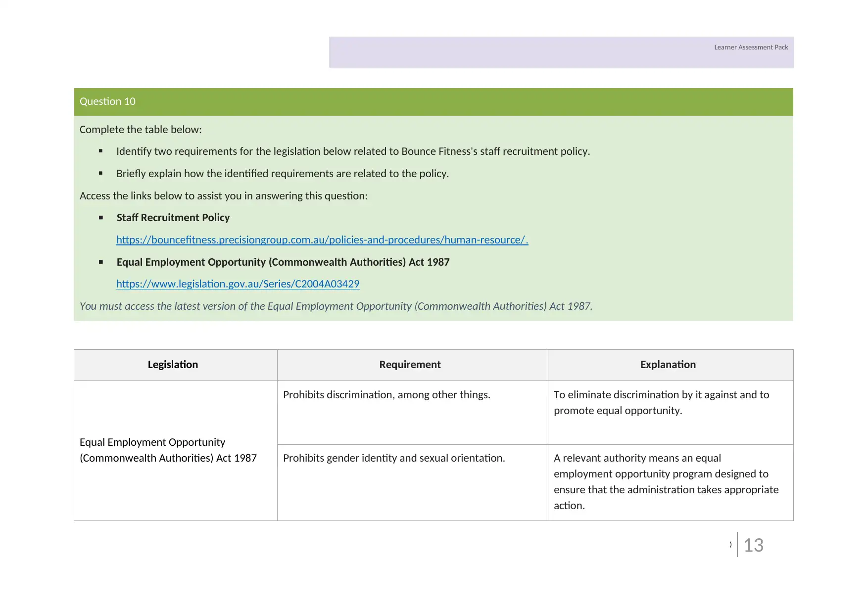This screenshot has height=614, width=868.
Task: Click the 'Question 10' heading bar
Action: coord(434,102)
